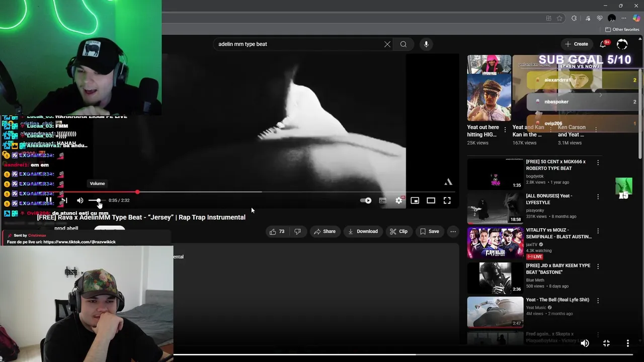Visit the Blue Meth channel name
Viewport: 644px width, 362px height.
(535, 280)
